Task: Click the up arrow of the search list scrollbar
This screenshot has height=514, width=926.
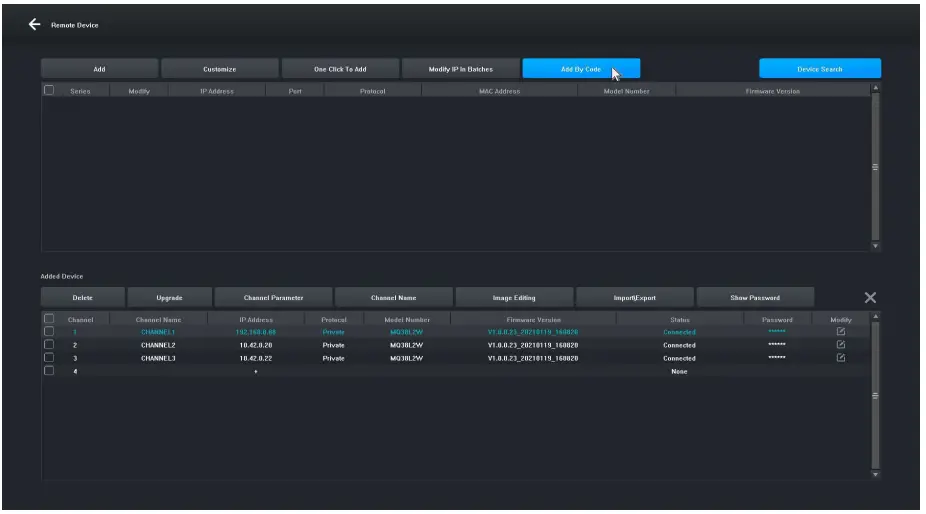Action: coord(875,88)
